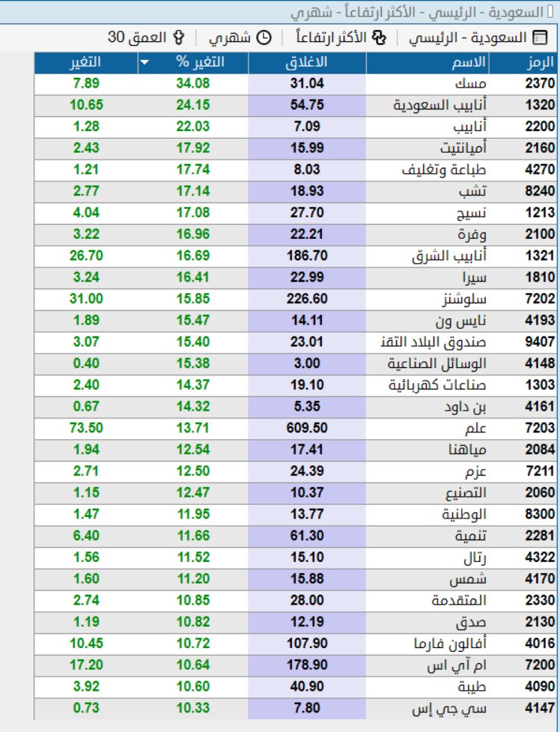Click التصنيع in the name column
Viewport: 560px width, 732px height.
(466, 492)
